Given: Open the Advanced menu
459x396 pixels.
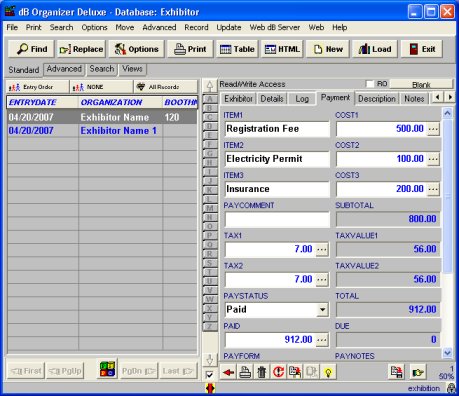Looking at the screenshot, I should tap(159, 27).
